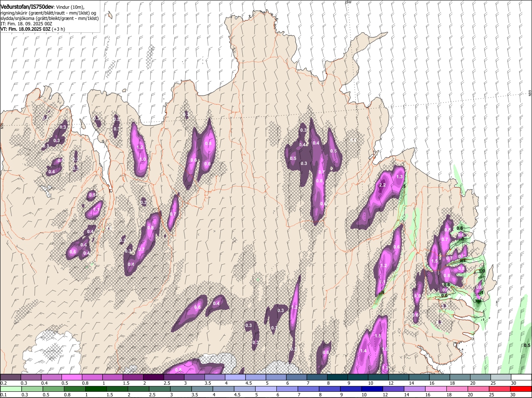
Task: Click the header line starting 'slydda/snjókoma'
Action: 49,18
